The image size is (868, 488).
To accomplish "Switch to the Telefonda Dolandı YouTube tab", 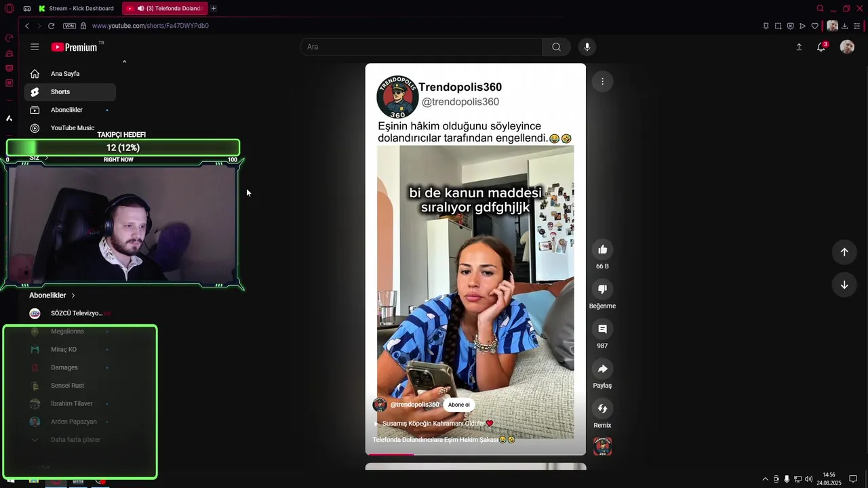I will [x=165, y=8].
